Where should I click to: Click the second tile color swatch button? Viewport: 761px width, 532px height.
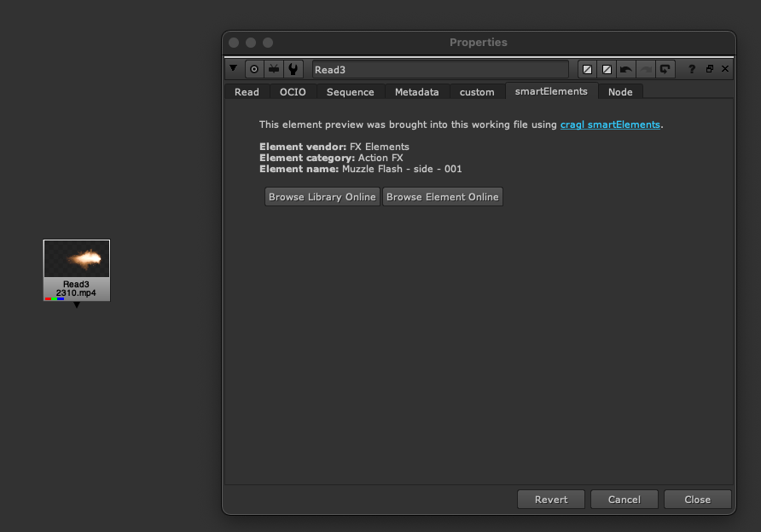(607, 69)
